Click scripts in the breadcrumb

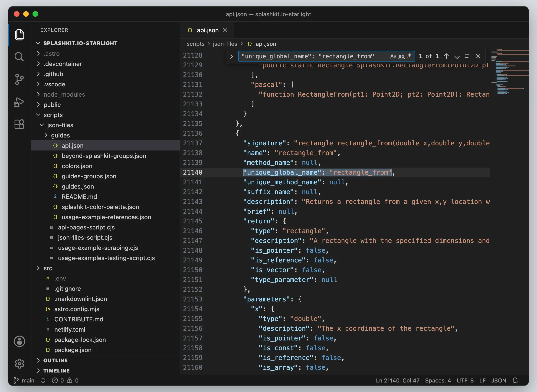click(195, 44)
